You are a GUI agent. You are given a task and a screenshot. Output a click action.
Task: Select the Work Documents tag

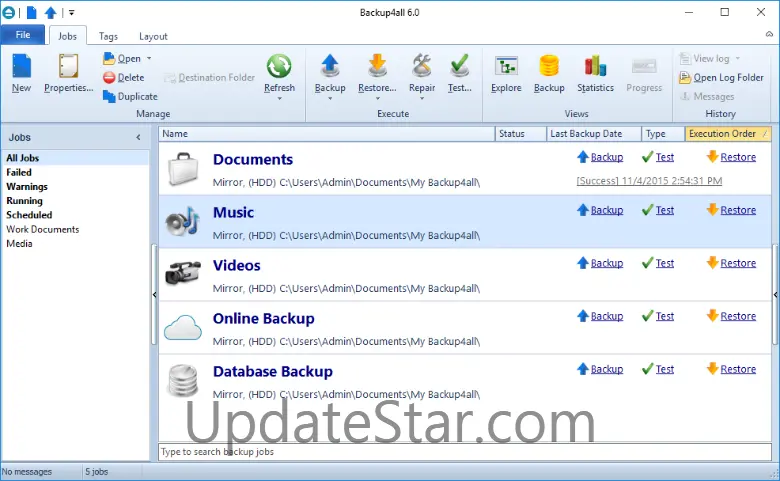point(43,229)
